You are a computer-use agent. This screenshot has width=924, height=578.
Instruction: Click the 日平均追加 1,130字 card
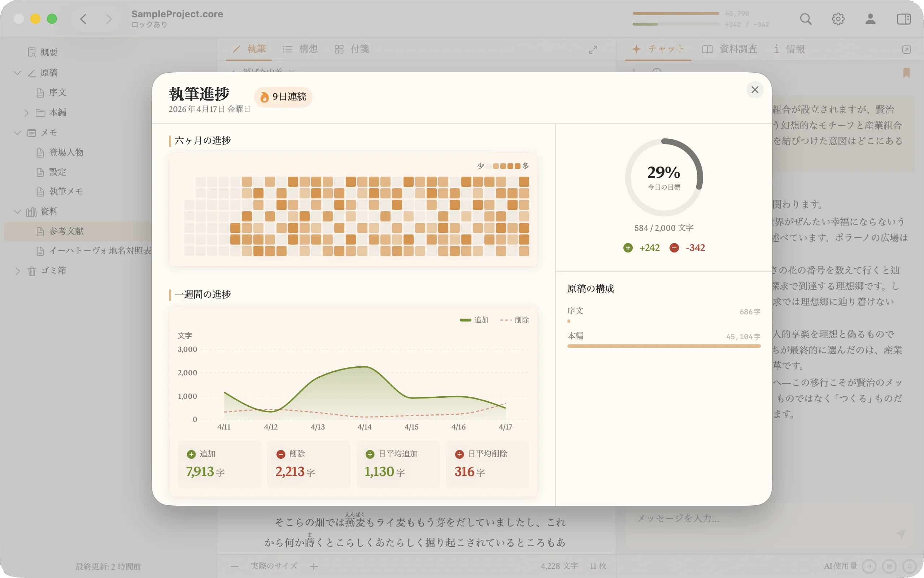coord(398,464)
